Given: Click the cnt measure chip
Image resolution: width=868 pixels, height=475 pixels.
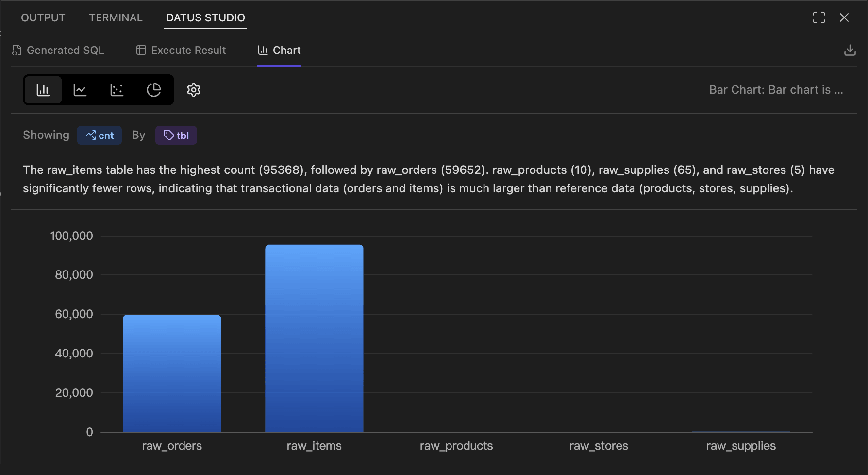Looking at the screenshot, I should coord(100,135).
